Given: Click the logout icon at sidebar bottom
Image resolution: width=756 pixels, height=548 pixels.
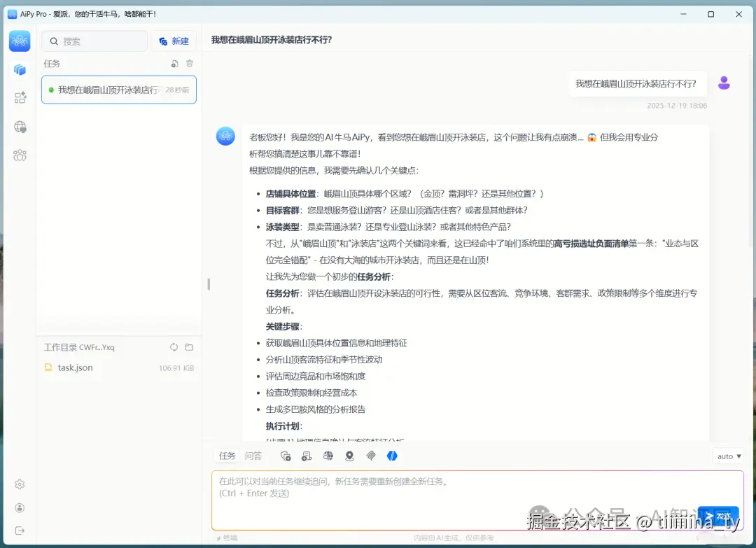Looking at the screenshot, I should coord(20,531).
